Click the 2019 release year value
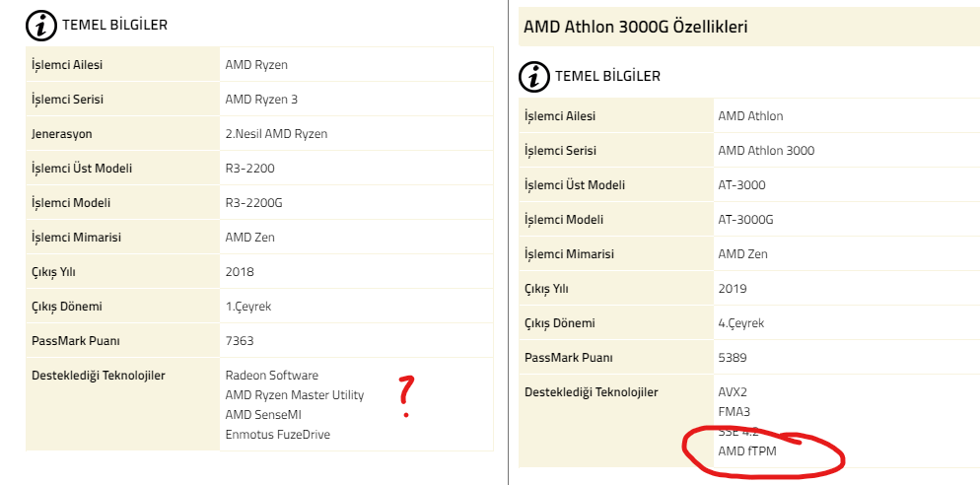The image size is (980, 485). pyautogui.click(x=733, y=289)
